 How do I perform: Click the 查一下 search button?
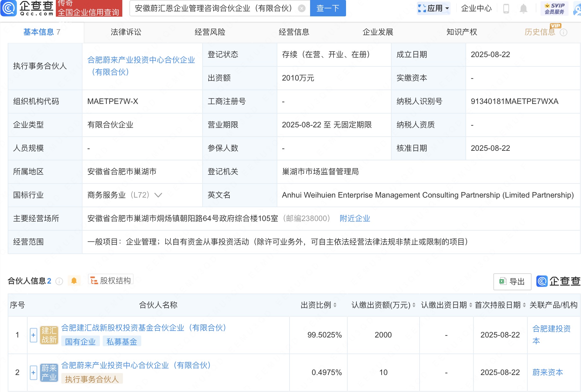[x=328, y=8]
